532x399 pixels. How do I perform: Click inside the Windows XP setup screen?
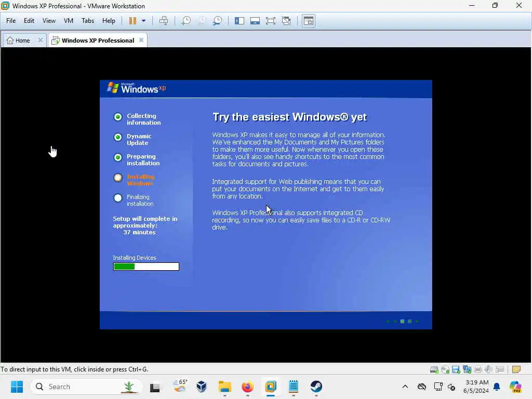click(265, 205)
